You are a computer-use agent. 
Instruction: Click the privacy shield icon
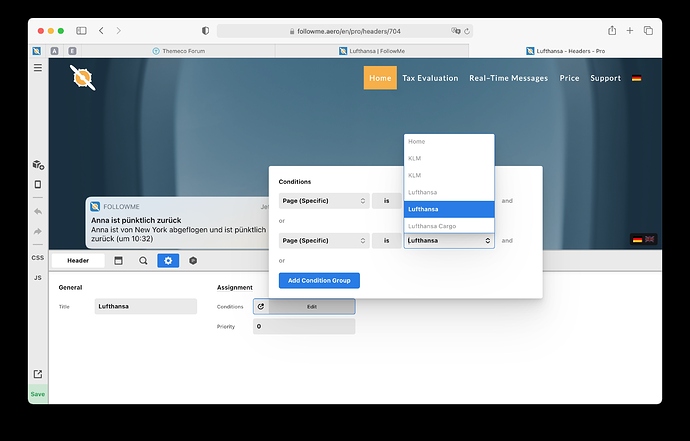point(206,30)
